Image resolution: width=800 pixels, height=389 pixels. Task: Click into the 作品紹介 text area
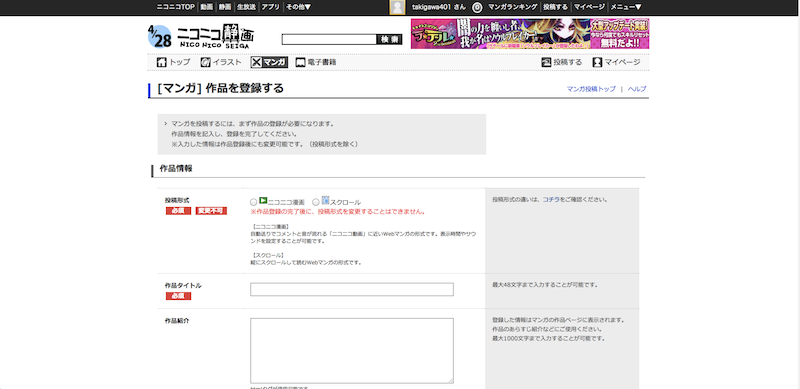pyautogui.click(x=352, y=351)
